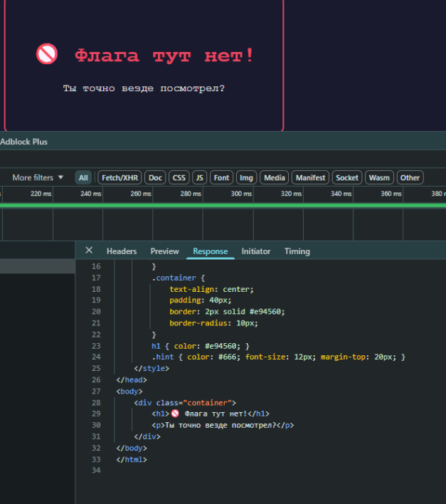Viewport: 446px width, 504px height.
Task: Click the 300 ms timeline marker
Action: pos(241,194)
